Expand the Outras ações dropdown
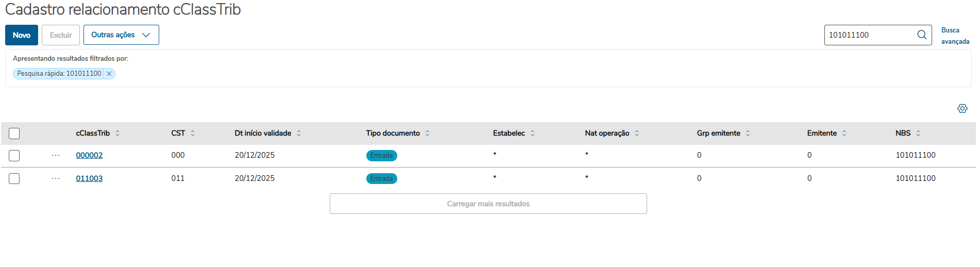 click(121, 35)
